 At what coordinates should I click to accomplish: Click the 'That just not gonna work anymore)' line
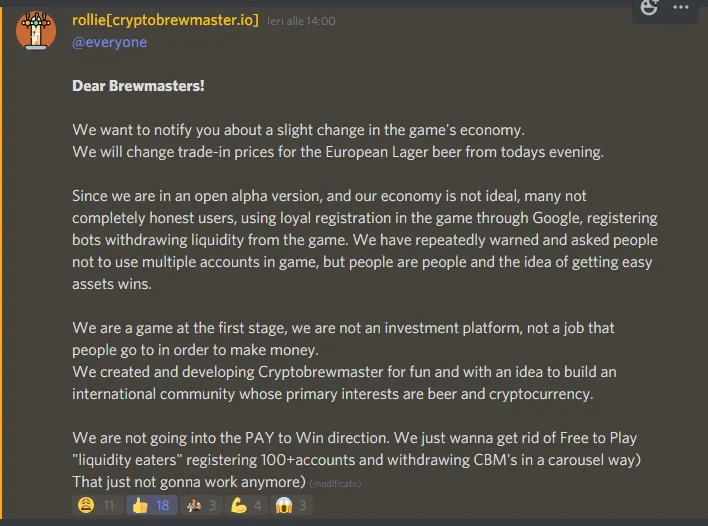click(x=189, y=482)
